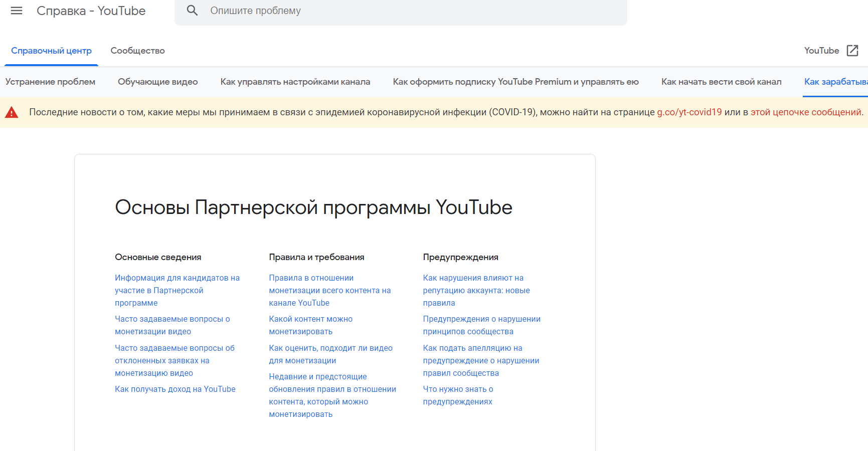Open Что нужно знать о предупреждениях
Screen dimensions: 868x451
click(458, 395)
